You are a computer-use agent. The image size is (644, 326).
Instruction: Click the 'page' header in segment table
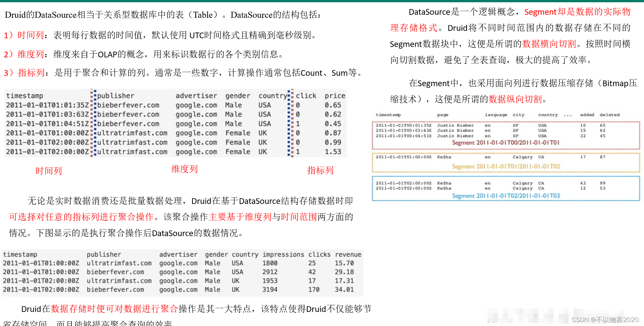pos(442,115)
